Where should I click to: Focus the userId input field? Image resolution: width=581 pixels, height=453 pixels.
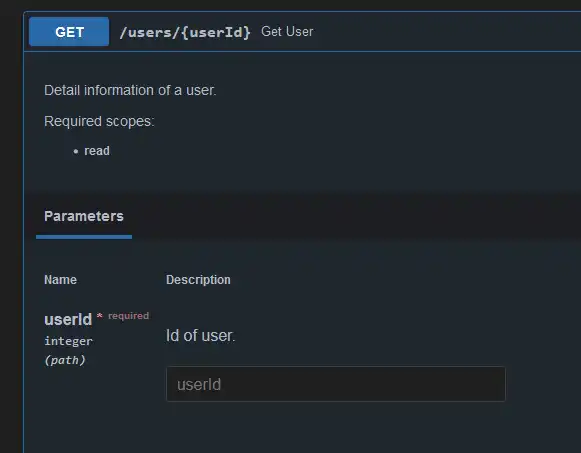pyautogui.click(x=336, y=384)
